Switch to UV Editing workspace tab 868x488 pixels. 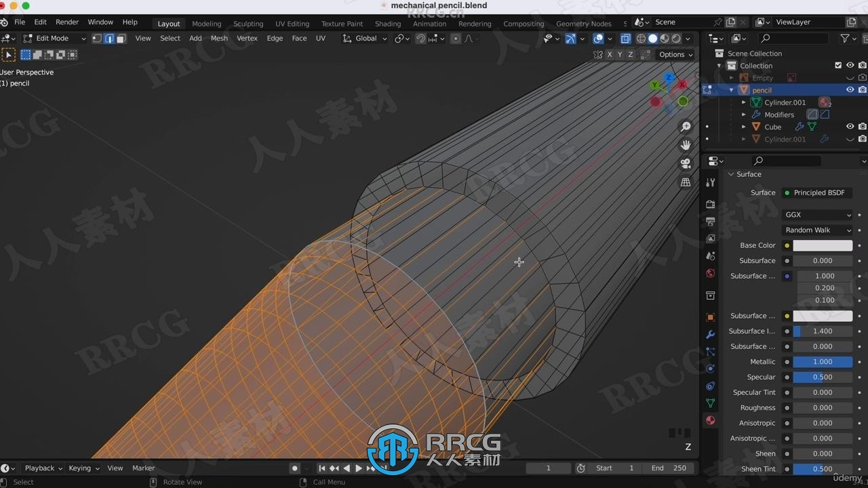(x=292, y=24)
